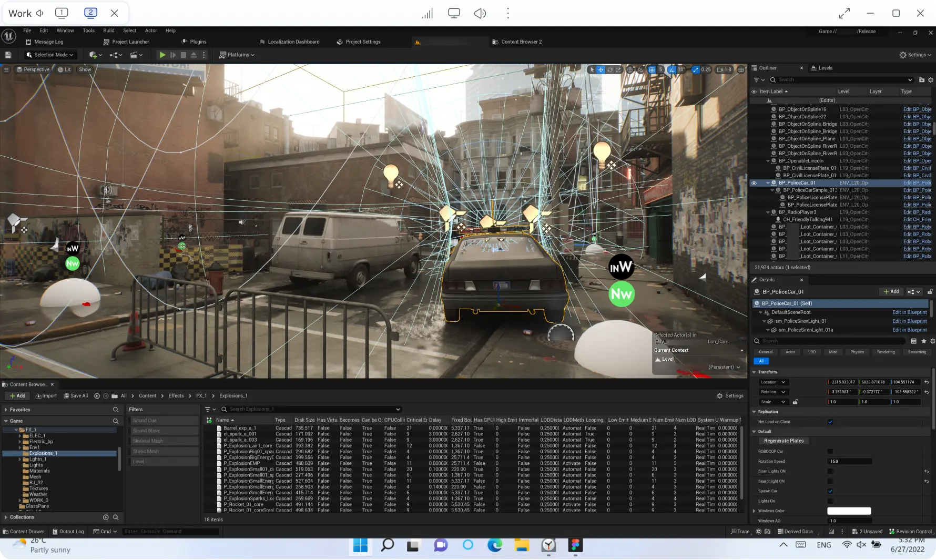Uncheck the Spawn Car checkbox

[830, 491]
